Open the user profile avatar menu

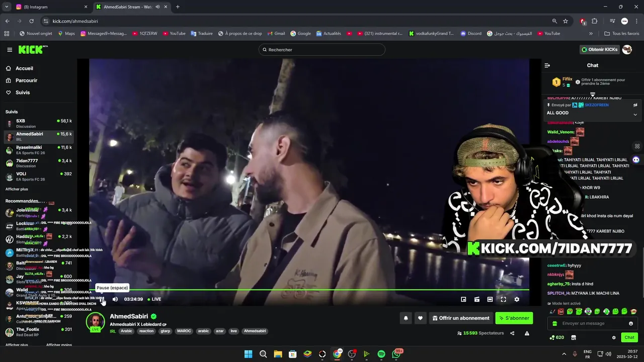pos(627,50)
